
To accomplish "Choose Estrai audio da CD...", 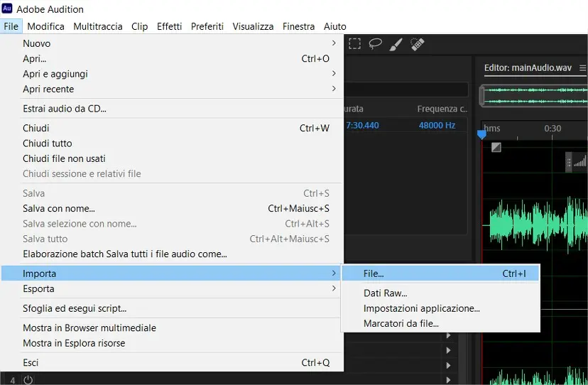I will click(x=172, y=109).
